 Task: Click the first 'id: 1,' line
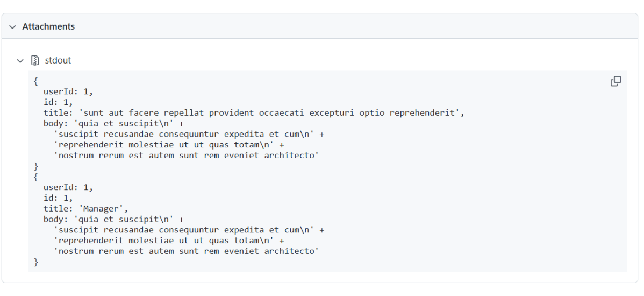pos(58,102)
